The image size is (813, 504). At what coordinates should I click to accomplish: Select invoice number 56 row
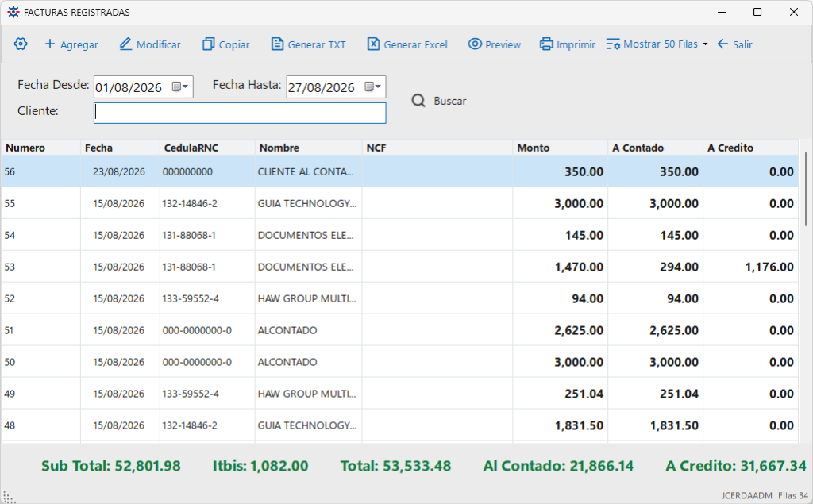[400, 171]
